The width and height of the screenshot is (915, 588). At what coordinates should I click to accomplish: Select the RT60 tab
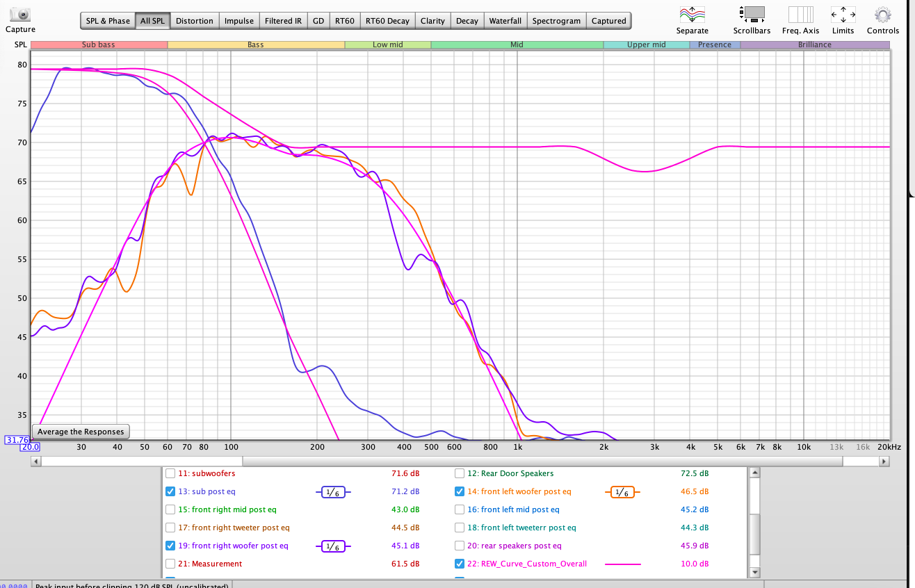pos(345,21)
